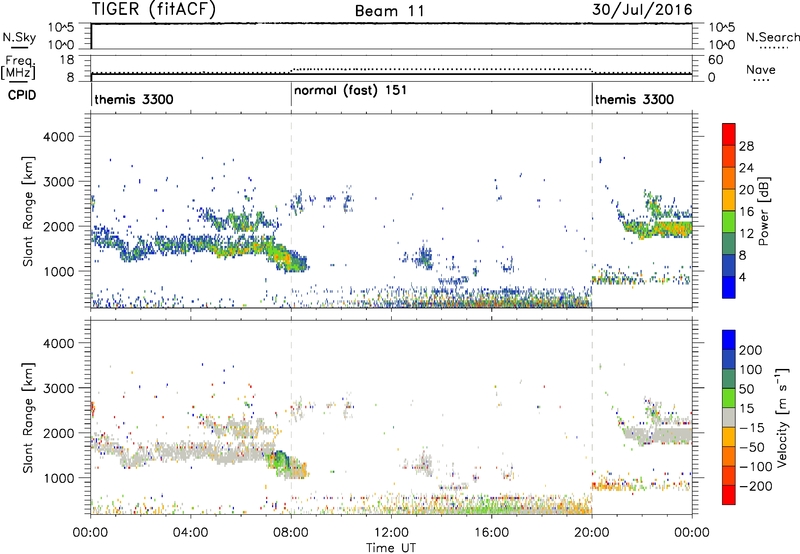
Task: Click the "Freq. [MHz]" axis label
Action: 19,67
